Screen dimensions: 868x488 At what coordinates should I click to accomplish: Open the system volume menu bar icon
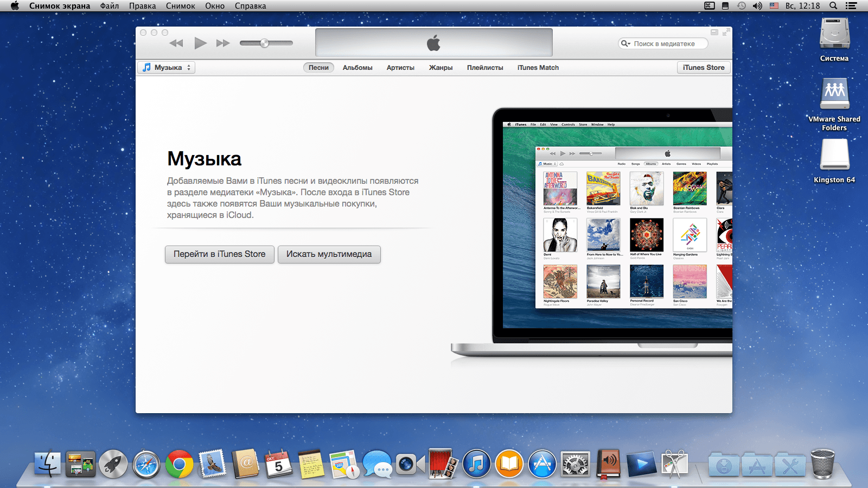coord(757,6)
